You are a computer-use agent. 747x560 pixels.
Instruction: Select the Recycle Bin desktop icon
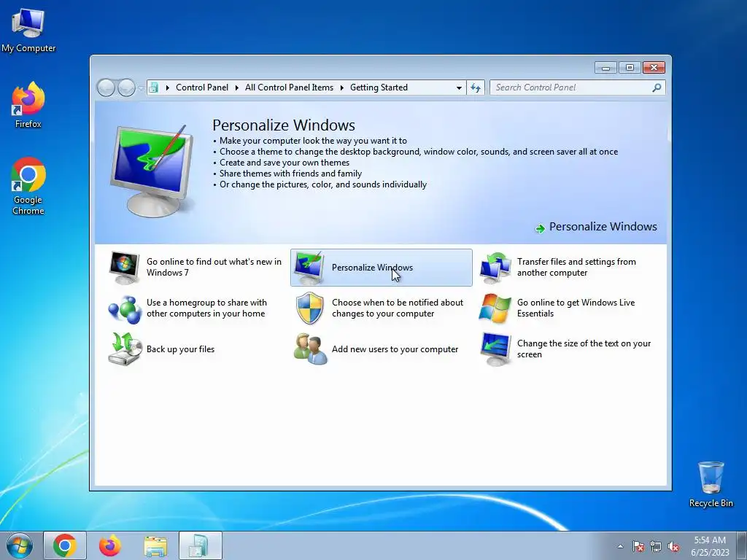(711, 484)
